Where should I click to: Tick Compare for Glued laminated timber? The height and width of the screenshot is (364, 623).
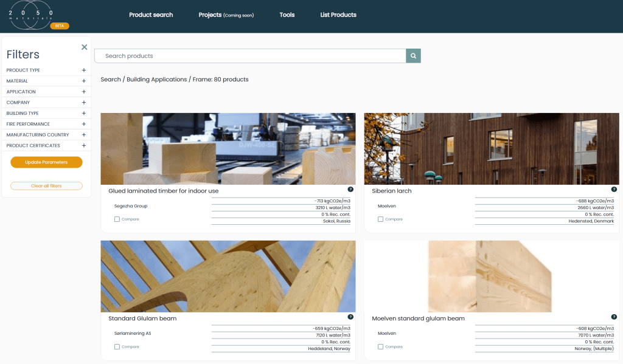(117, 219)
